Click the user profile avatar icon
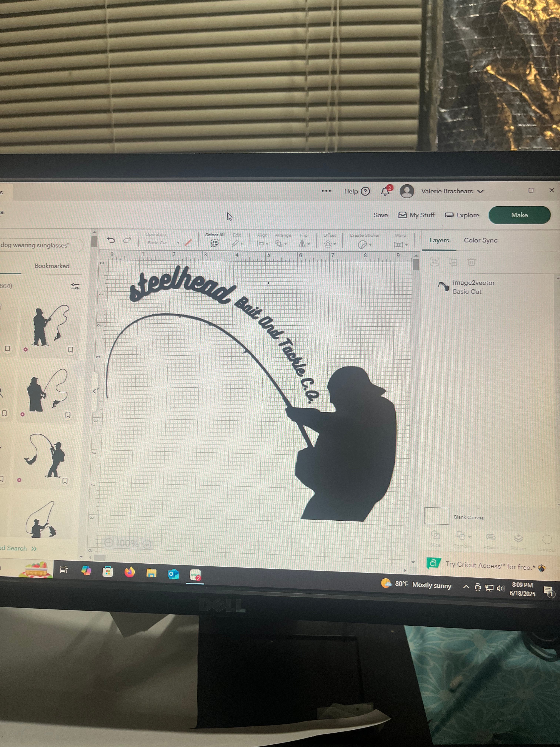This screenshot has height=747, width=560. tap(407, 191)
